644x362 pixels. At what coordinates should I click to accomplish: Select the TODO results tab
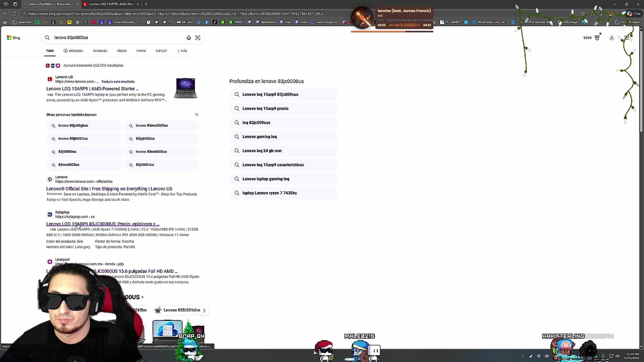[50, 51]
